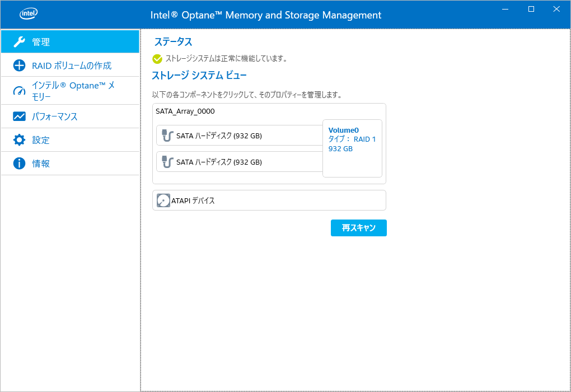Click the info circle icon beside 情報

[19, 163]
